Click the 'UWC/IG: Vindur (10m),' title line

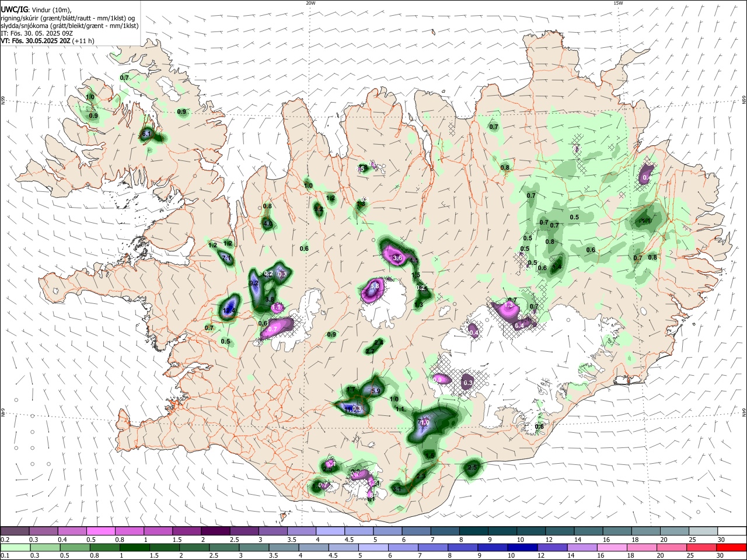pyautogui.click(x=36, y=9)
